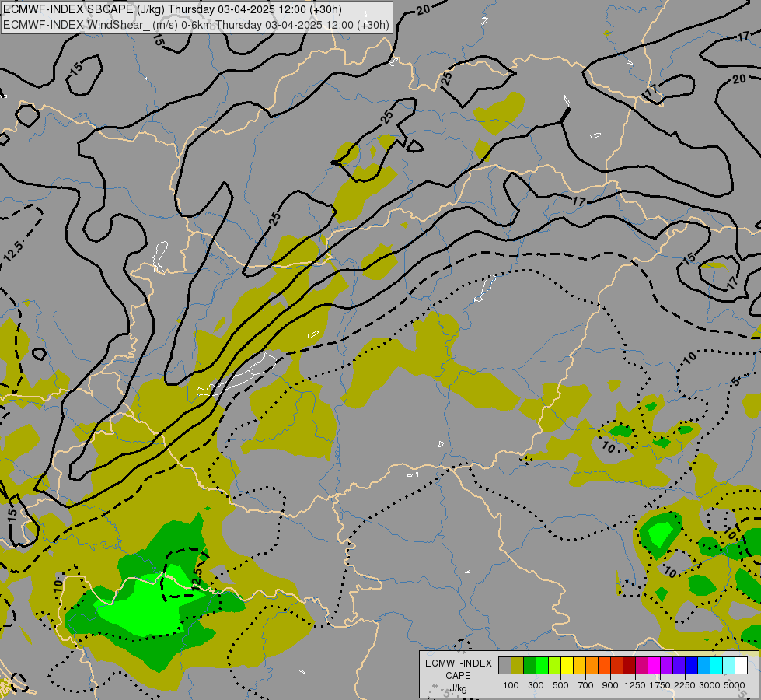Click the azure light-blue legend swatch before 3000
Viewport: 761px width, 700px height.
[703, 665]
